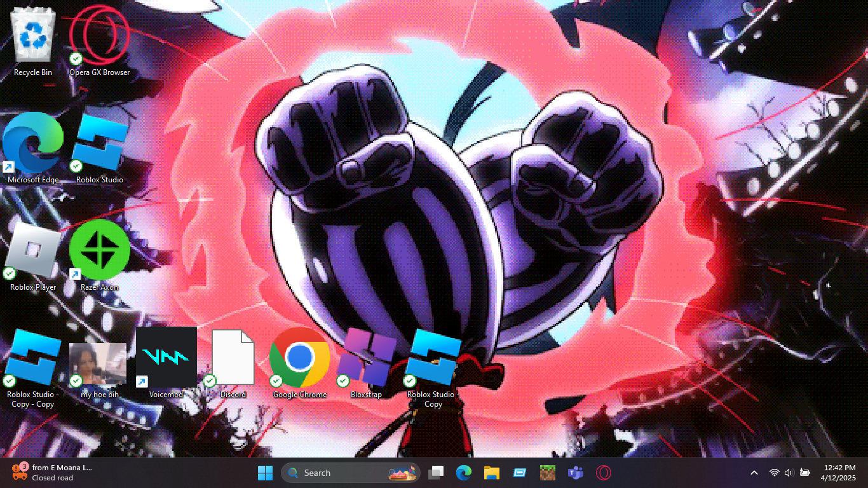Select the Microsoft Edge desktop shortcut
868x488 pixels.
pyautogui.click(x=33, y=149)
